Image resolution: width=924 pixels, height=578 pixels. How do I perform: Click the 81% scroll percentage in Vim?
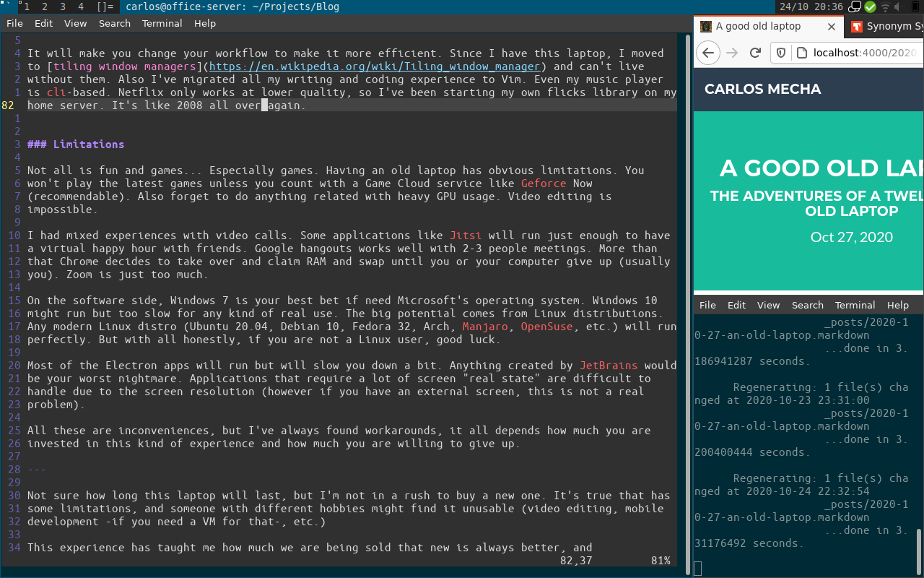tap(661, 561)
